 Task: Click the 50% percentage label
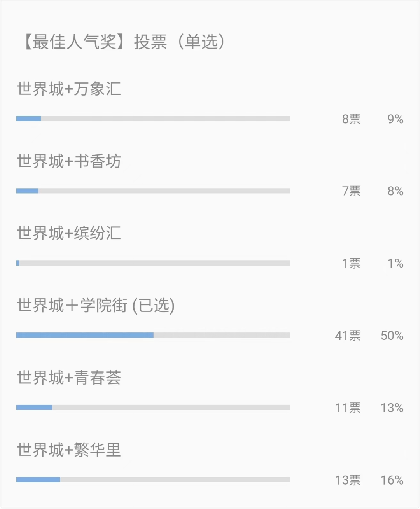pyautogui.click(x=392, y=336)
